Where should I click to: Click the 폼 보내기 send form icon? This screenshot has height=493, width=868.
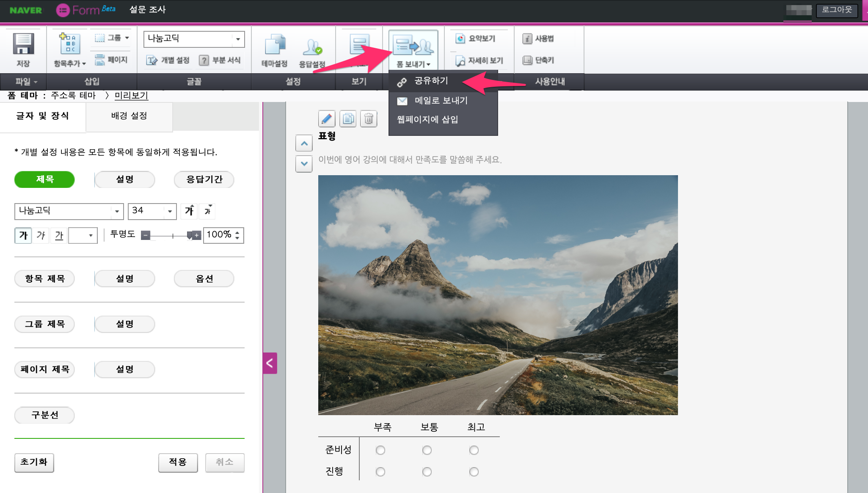coord(413,46)
